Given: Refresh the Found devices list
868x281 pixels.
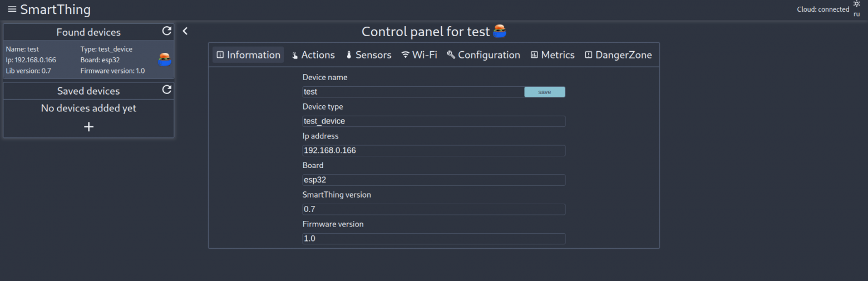Looking at the screenshot, I should pyautogui.click(x=166, y=31).
